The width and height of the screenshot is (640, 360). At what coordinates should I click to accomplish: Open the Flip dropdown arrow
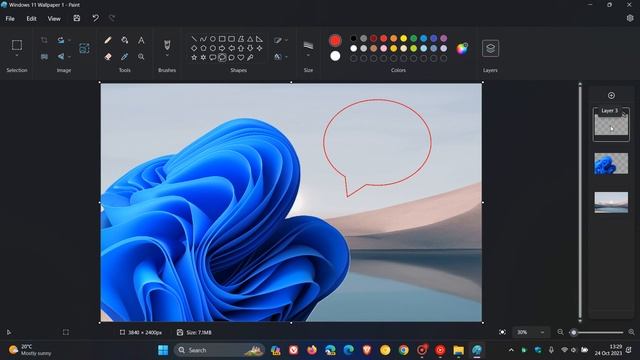(69, 57)
